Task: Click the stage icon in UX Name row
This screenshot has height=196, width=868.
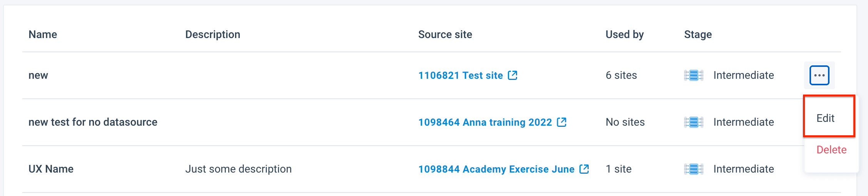Action: coord(694,169)
